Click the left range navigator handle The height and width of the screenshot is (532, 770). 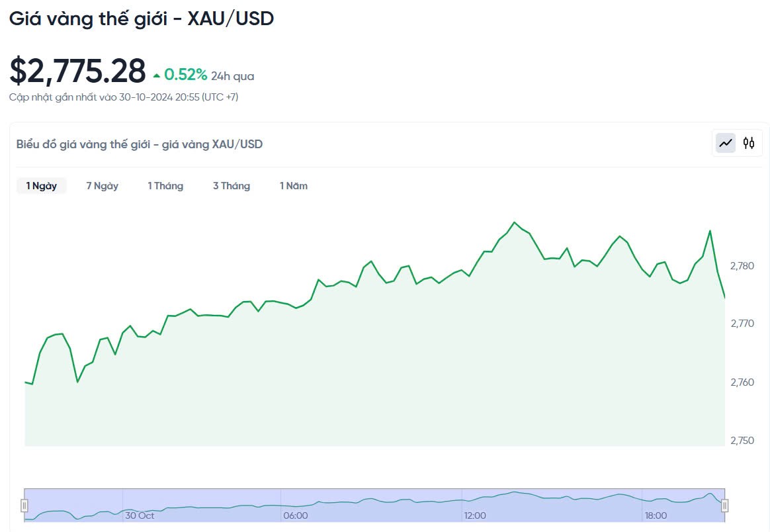pos(24,506)
